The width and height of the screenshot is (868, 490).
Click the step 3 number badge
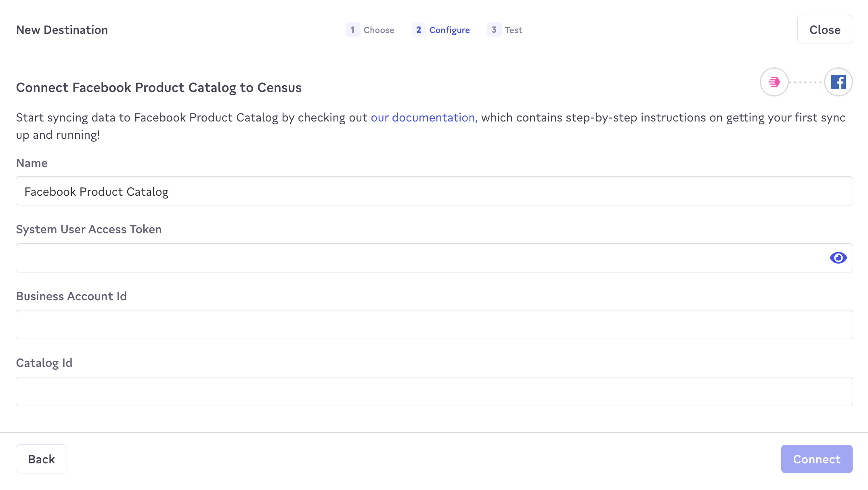[494, 30]
